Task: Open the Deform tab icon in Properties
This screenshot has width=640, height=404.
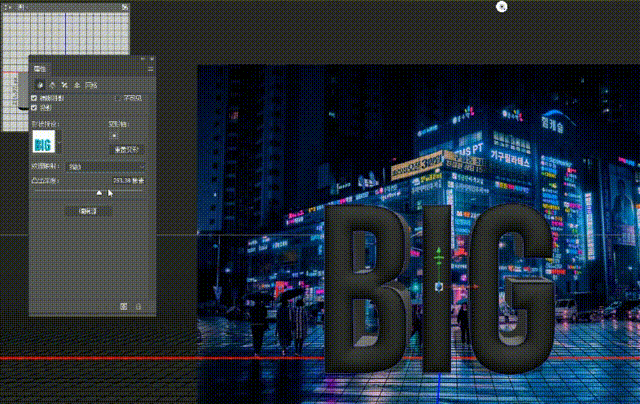Action: pyautogui.click(x=52, y=85)
